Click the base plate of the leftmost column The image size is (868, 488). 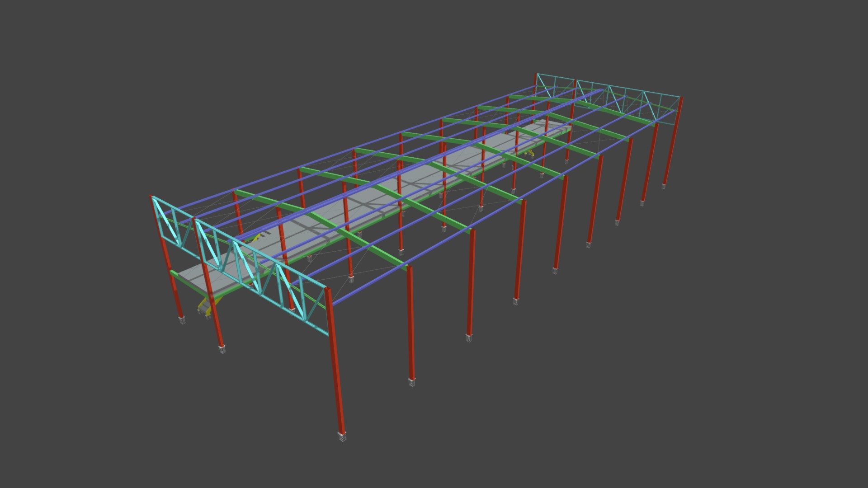coord(182,321)
